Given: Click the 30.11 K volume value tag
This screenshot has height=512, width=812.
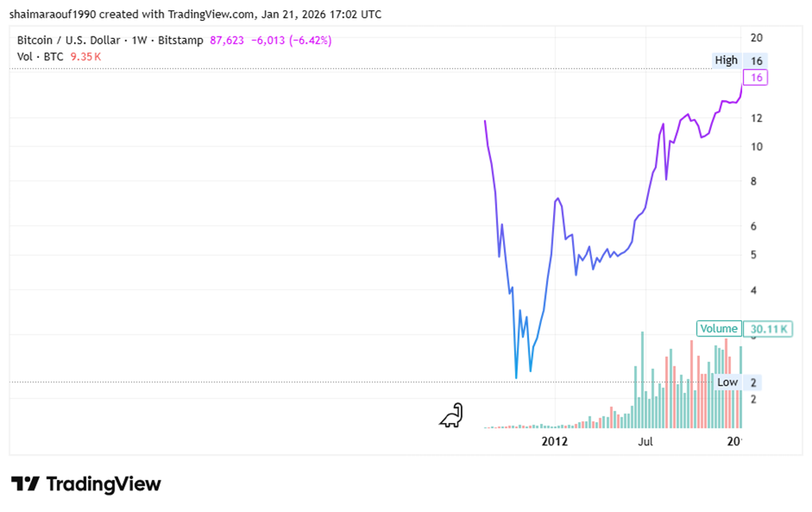Looking at the screenshot, I should click(x=767, y=328).
